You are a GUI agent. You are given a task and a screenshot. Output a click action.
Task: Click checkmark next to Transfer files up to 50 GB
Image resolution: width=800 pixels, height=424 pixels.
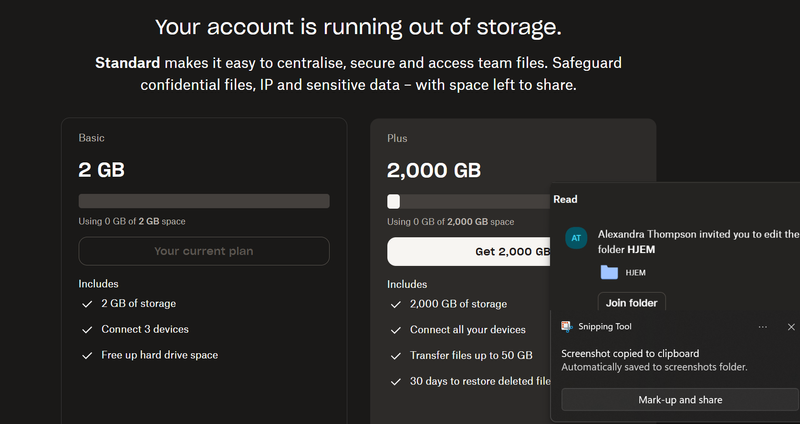tap(396, 355)
